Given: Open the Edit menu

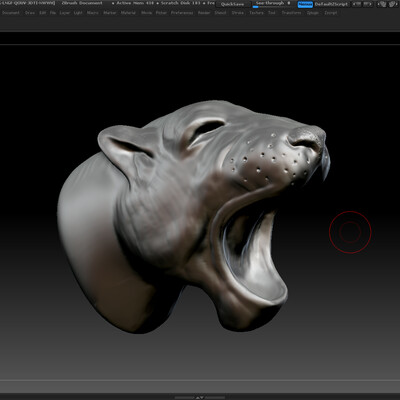Looking at the screenshot, I should (x=42, y=13).
